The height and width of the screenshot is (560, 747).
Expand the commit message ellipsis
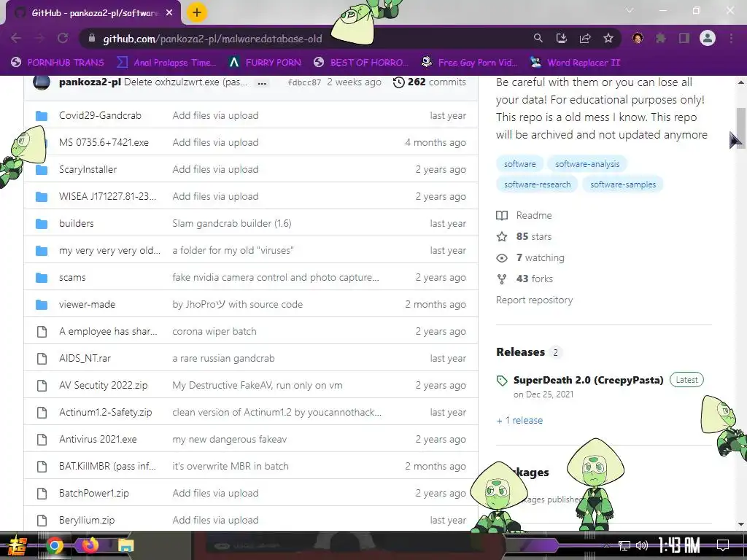point(262,83)
